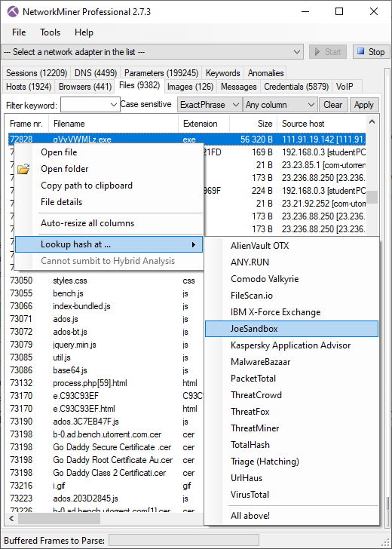Choose Copy path to clipboard
The image size is (392, 549).
click(109, 186)
